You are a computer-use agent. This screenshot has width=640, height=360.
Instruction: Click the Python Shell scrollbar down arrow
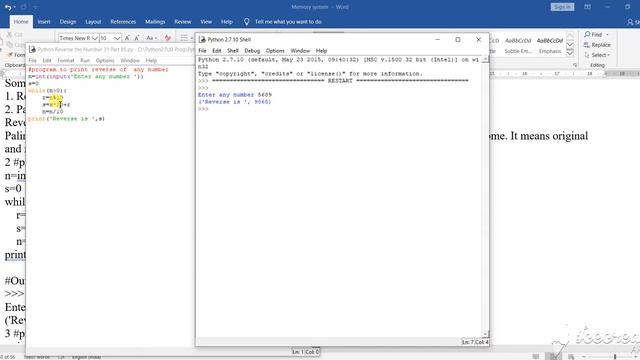(x=485, y=334)
